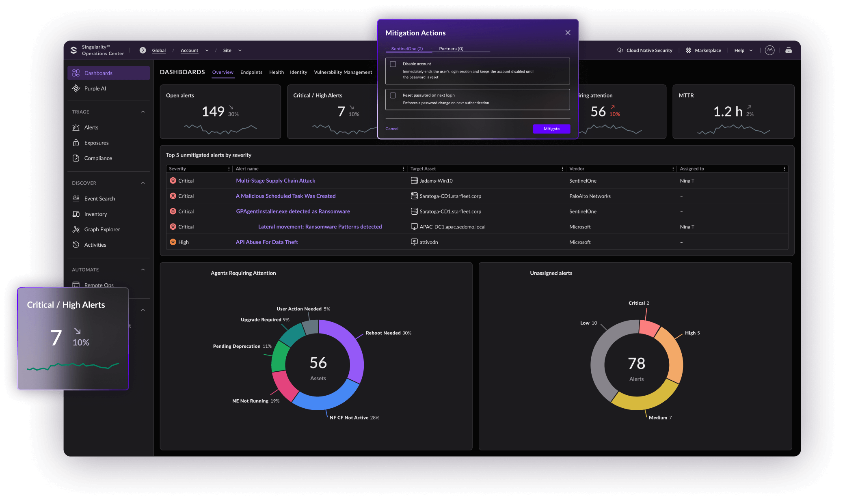Image resolution: width=845 pixels, height=504 pixels.
Task: Click the Alerts sidebar icon
Action: click(x=76, y=127)
